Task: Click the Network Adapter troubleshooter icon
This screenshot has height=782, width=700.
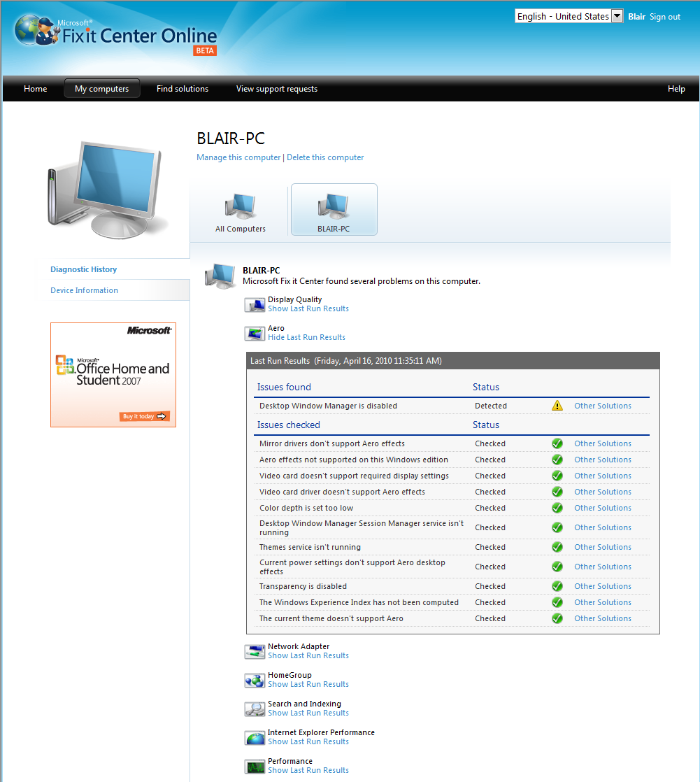Action: pos(255,651)
